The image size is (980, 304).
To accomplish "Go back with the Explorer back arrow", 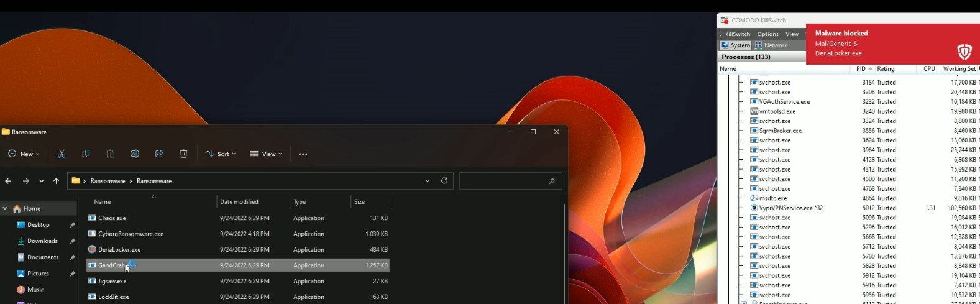I will coord(8,181).
